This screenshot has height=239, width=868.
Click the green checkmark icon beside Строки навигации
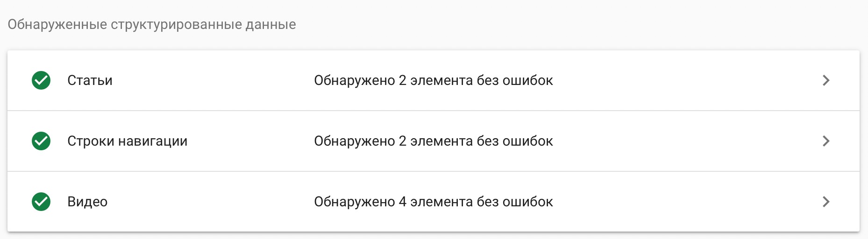pyautogui.click(x=41, y=141)
